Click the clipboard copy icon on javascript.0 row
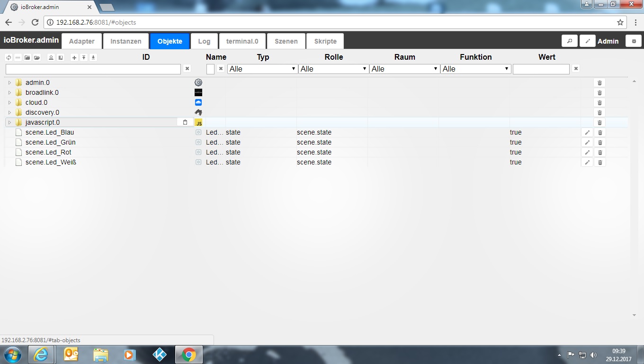The image size is (644, 364). click(185, 122)
